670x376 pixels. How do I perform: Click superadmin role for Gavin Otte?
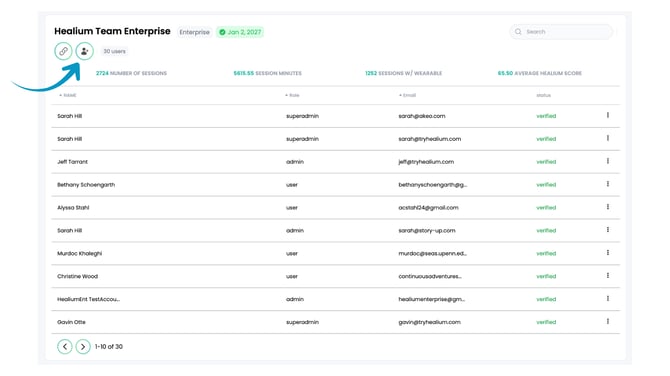pos(302,322)
